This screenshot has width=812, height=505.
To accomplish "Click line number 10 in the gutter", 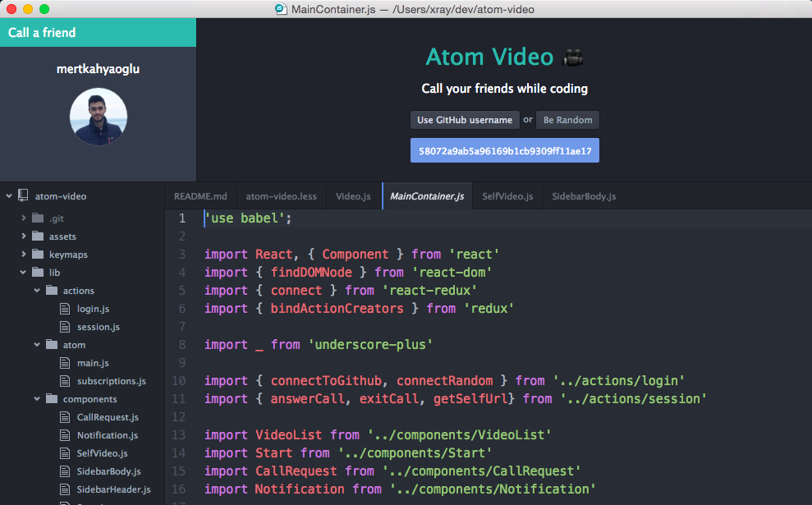I will tap(179, 381).
